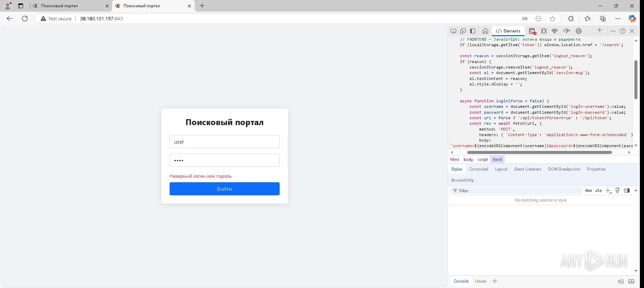Click the (text) breadcrumb node
This screenshot has height=288, width=644.
497,160
